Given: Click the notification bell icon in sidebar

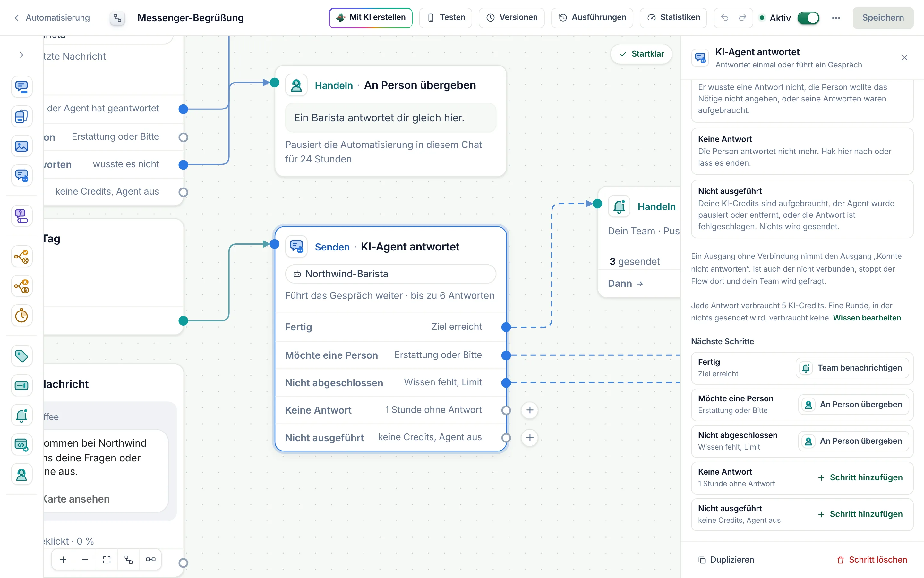Looking at the screenshot, I should (x=21, y=415).
